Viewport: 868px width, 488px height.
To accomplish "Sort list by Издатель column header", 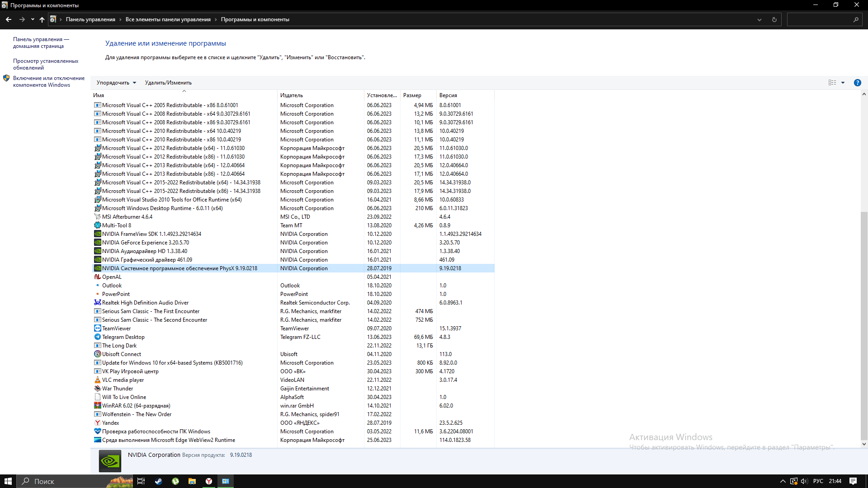I will tap(292, 95).
